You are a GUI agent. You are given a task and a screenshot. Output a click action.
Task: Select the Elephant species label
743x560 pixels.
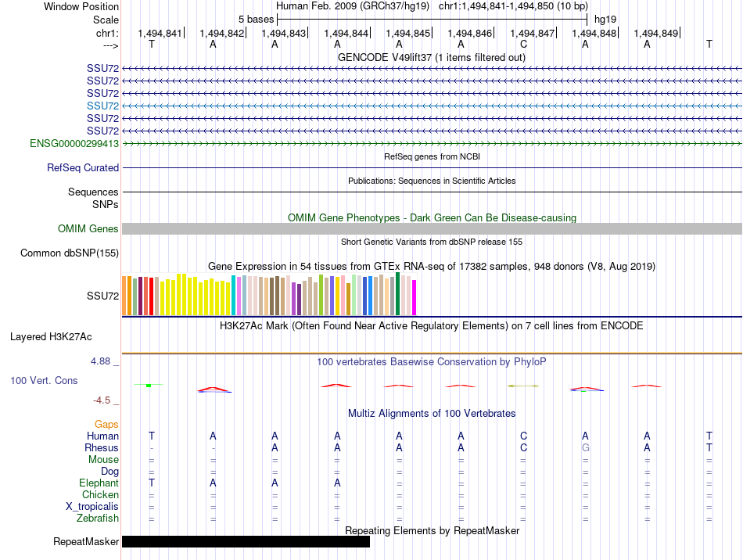pyautogui.click(x=98, y=483)
